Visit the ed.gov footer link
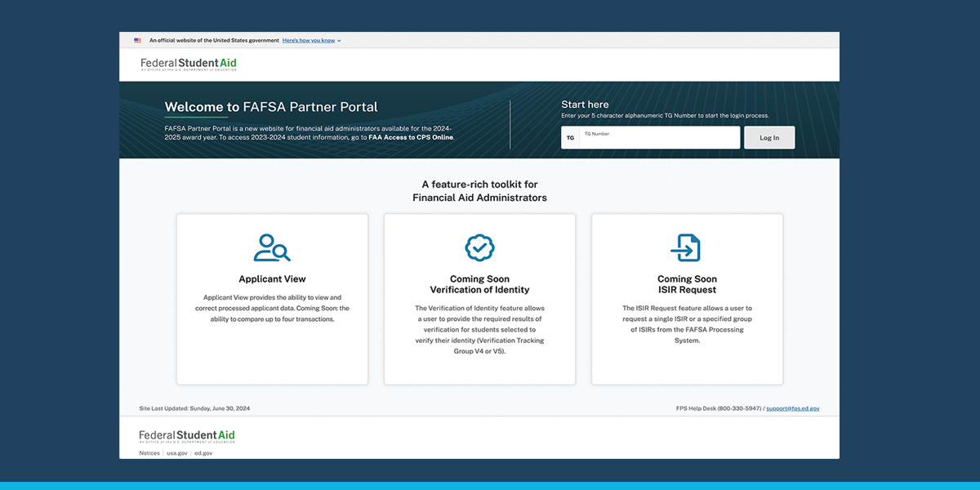The width and height of the screenshot is (980, 490). (x=203, y=452)
